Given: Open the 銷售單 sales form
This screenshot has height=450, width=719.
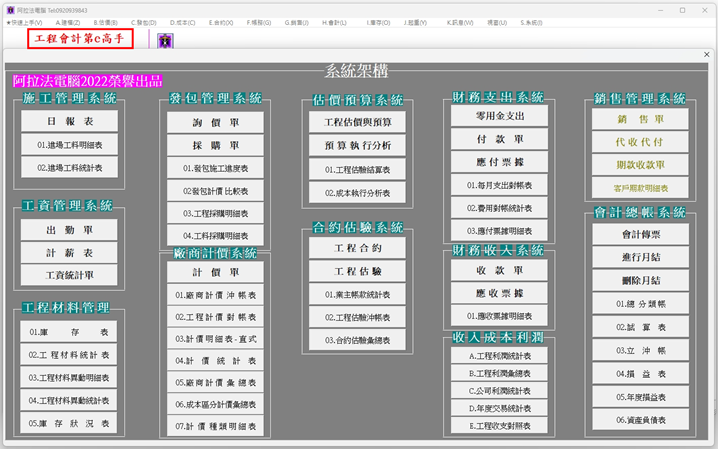Looking at the screenshot, I should [640, 119].
